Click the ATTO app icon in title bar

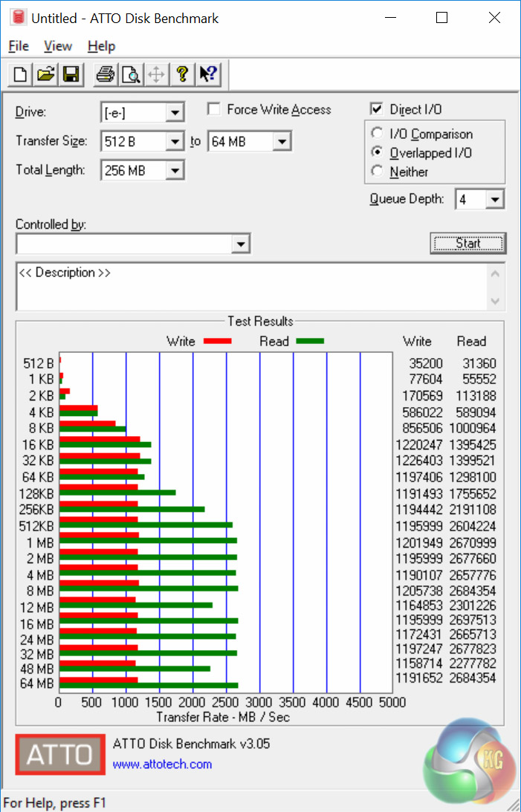18,18
